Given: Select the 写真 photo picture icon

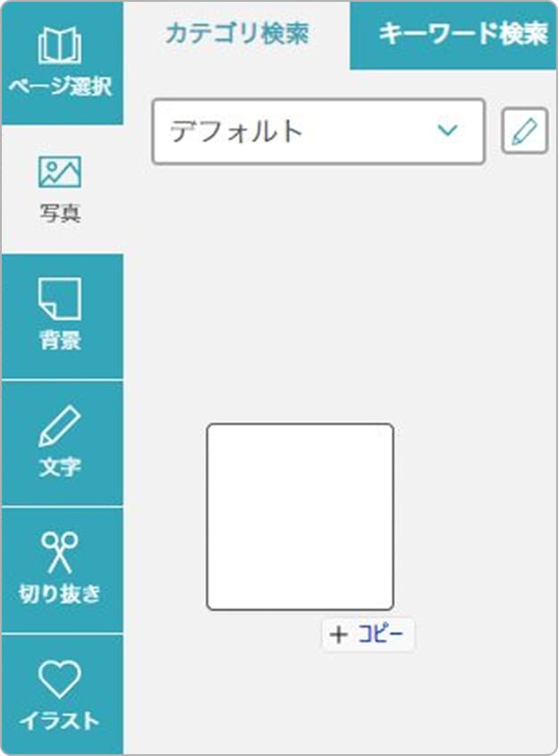Looking at the screenshot, I should [x=60, y=172].
